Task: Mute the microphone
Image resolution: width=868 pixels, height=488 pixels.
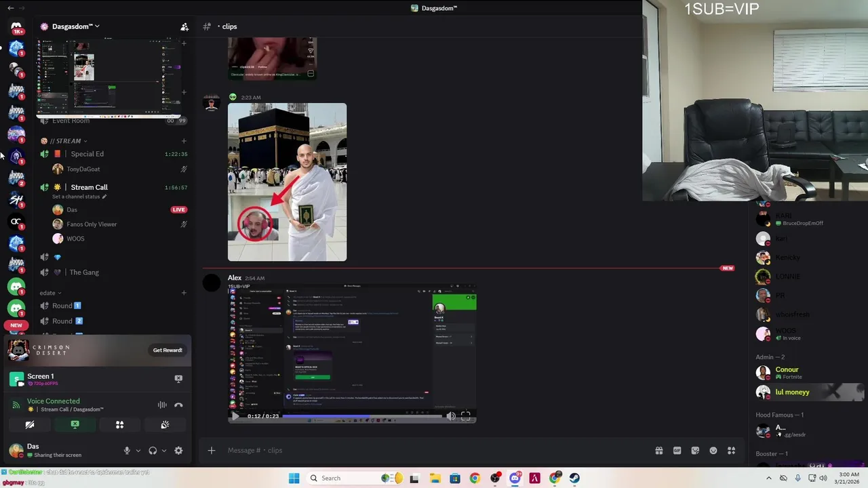Action: pos(127,451)
